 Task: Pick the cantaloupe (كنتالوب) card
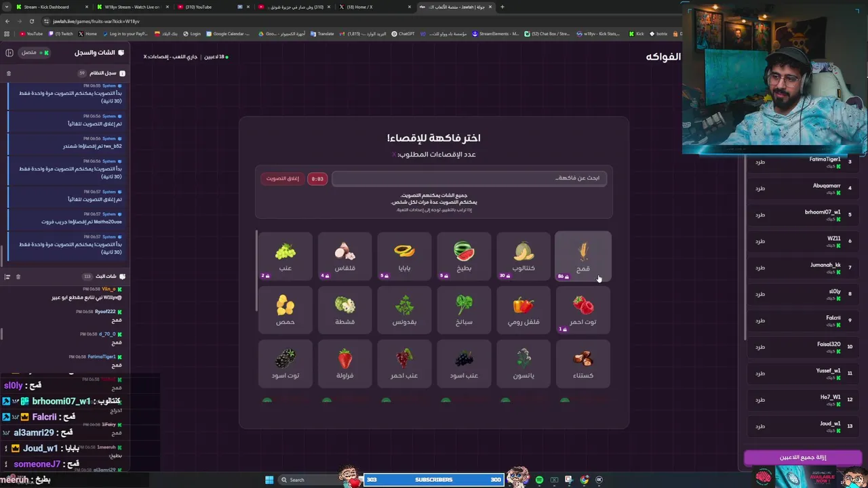coord(524,256)
